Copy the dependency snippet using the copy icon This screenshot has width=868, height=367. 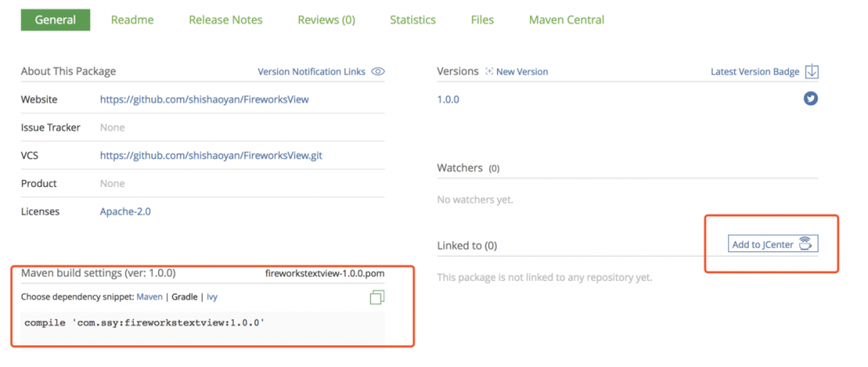377,297
